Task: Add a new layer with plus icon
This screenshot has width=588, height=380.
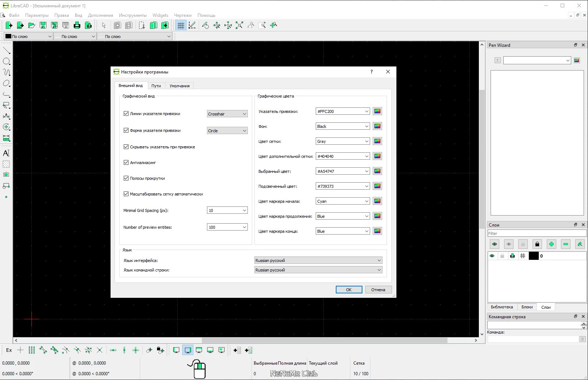Action: pos(551,244)
